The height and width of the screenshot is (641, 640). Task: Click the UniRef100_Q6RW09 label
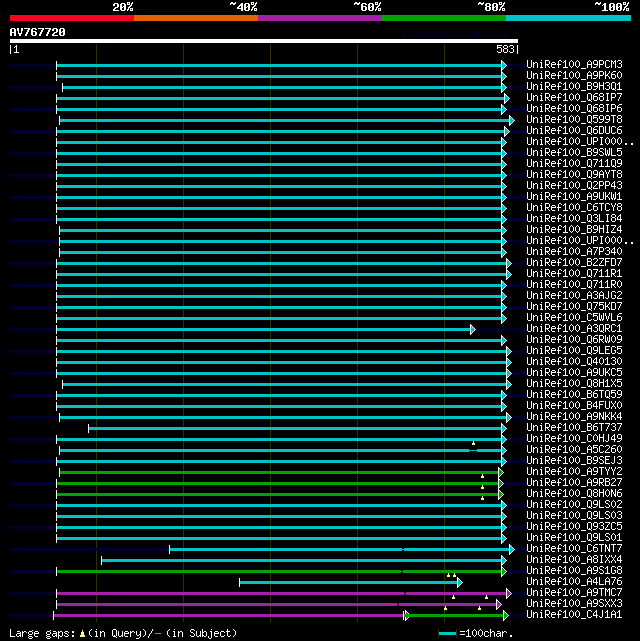[574, 340]
